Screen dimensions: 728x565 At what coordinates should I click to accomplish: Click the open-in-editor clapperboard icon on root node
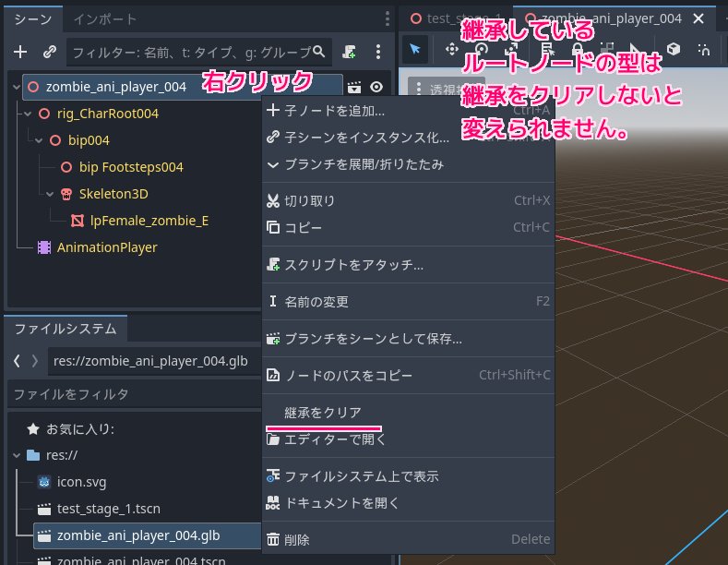[354, 87]
